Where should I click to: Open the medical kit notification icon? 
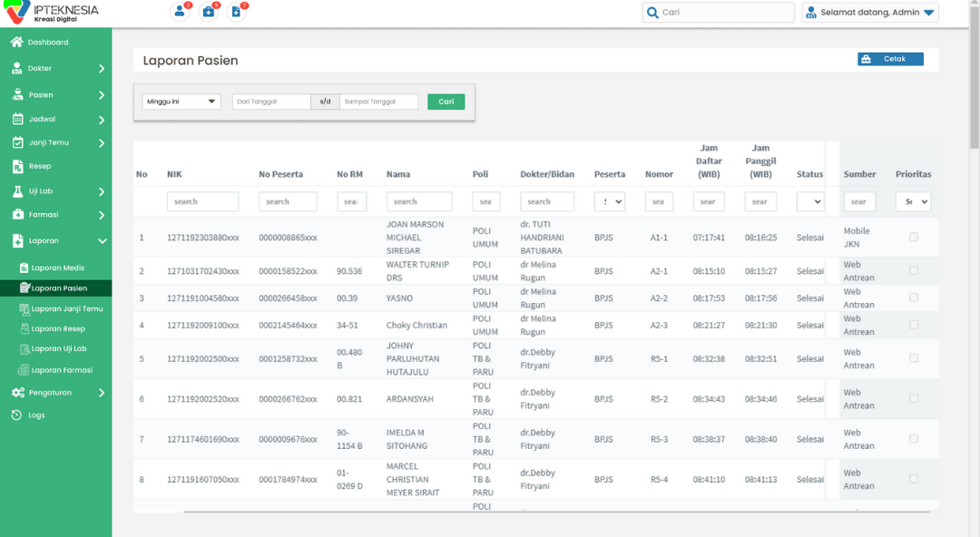click(209, 12)
